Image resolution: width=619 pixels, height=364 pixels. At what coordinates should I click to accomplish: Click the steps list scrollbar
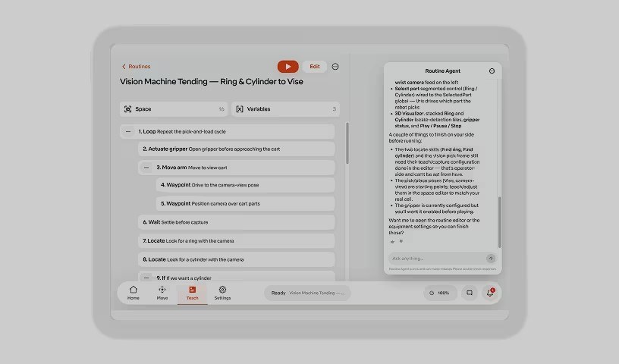347,143
